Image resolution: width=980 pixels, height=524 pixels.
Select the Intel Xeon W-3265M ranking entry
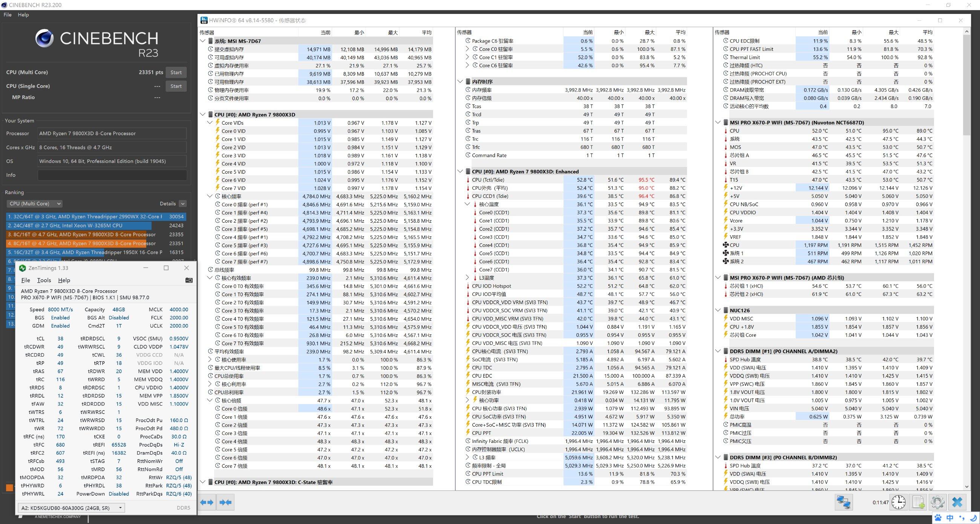click(x=96, y=225)
